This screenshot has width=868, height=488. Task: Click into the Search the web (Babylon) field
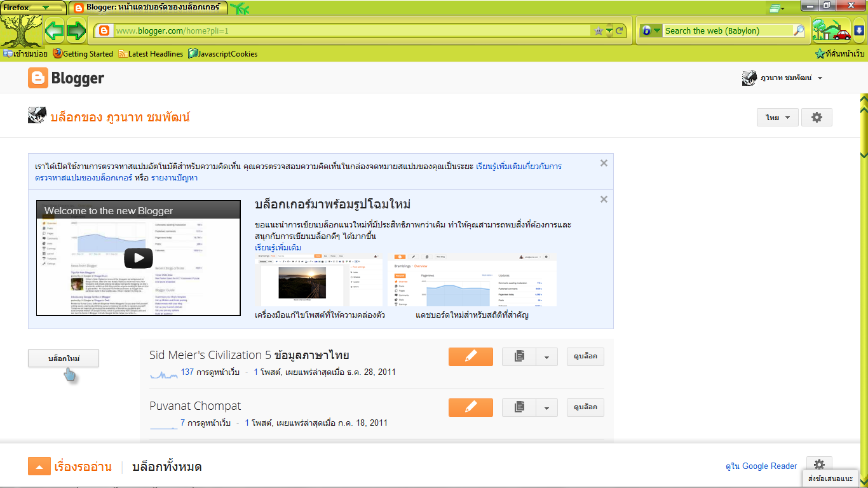[728, 30]
